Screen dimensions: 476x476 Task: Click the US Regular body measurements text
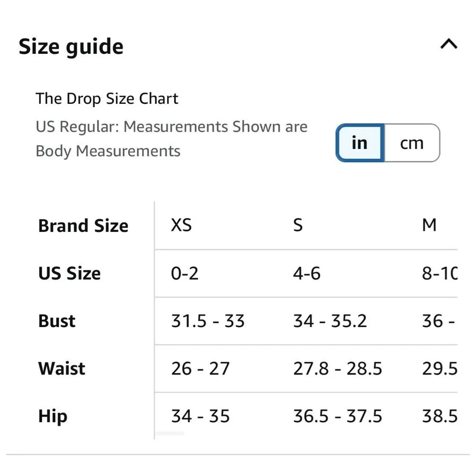(171, 139)
